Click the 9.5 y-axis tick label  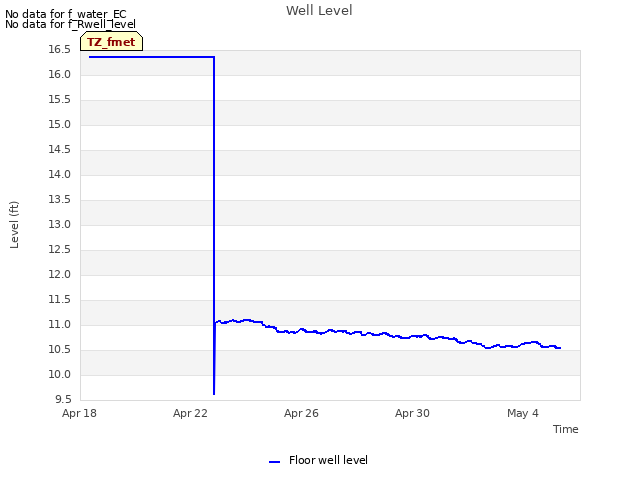(63, 399)
